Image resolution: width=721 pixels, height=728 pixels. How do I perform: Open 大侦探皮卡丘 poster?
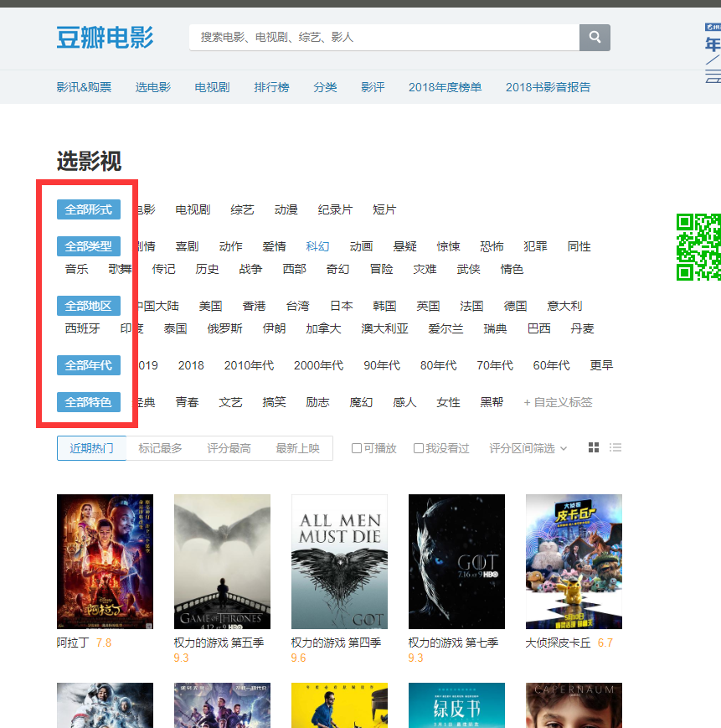(574, 561)
